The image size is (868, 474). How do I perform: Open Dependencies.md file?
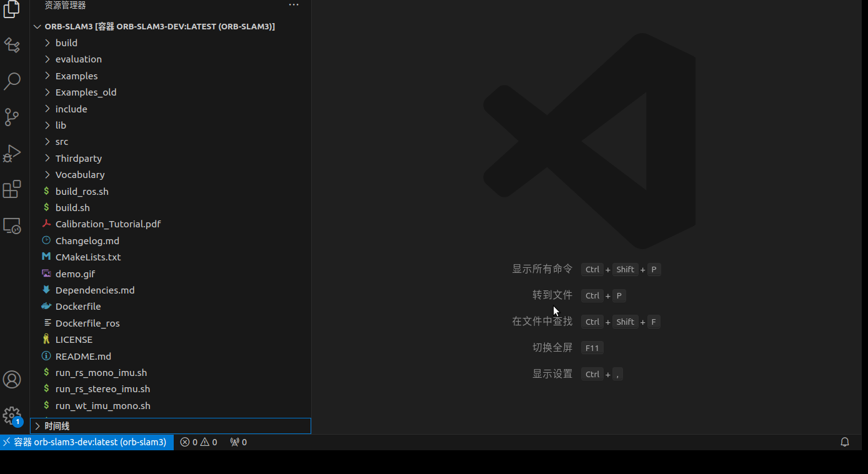click(171, 290)
